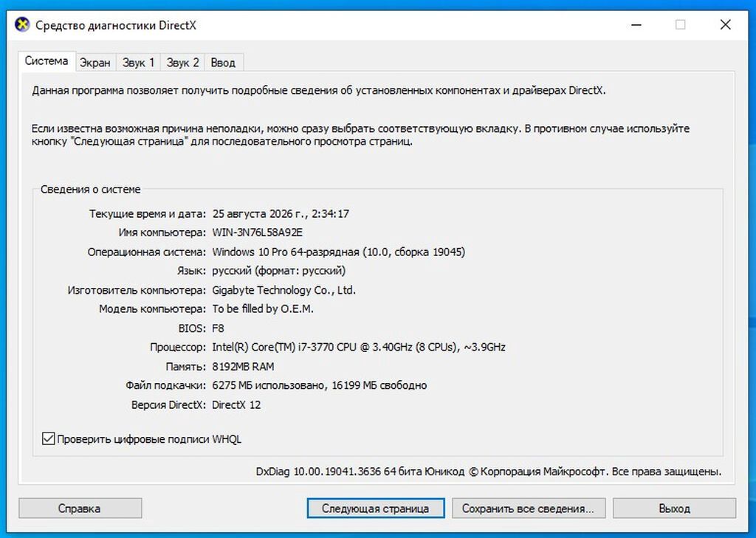
Task: Click manufacturer Gigabyte Technology Co., Ltd.
Action: click(283, 290)
